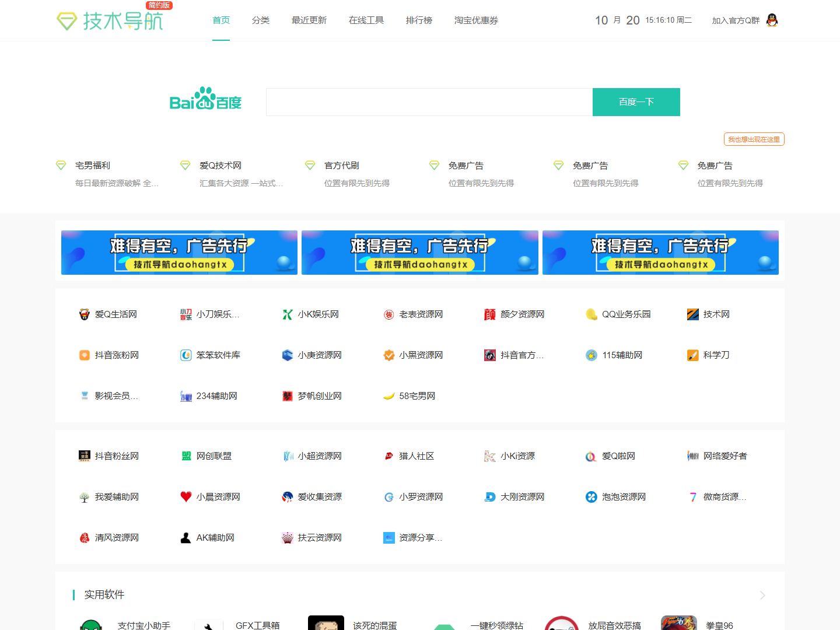Click the QQ业务乐园 yellow icon
The image size is (840, 630).
(591, 314)
